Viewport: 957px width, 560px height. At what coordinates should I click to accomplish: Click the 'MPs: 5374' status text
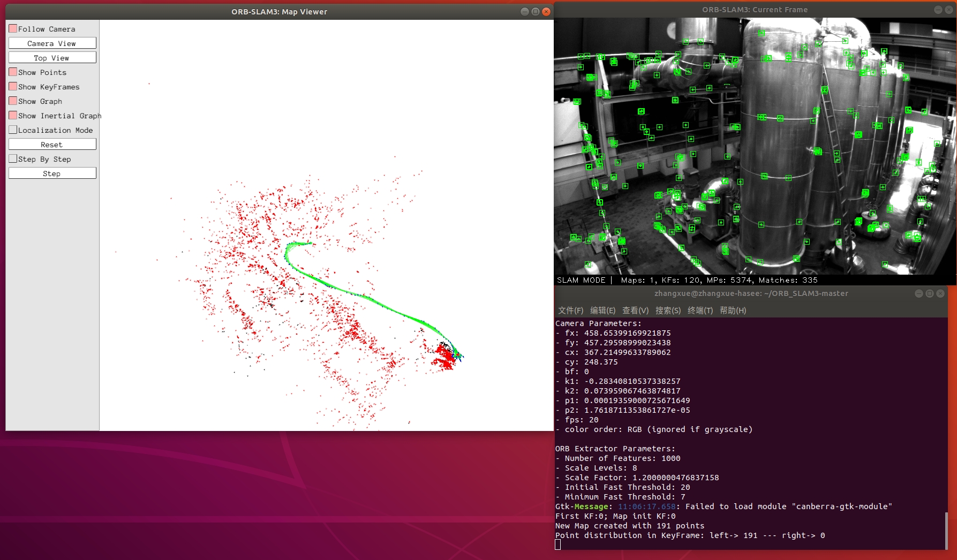tap(730, 280)
